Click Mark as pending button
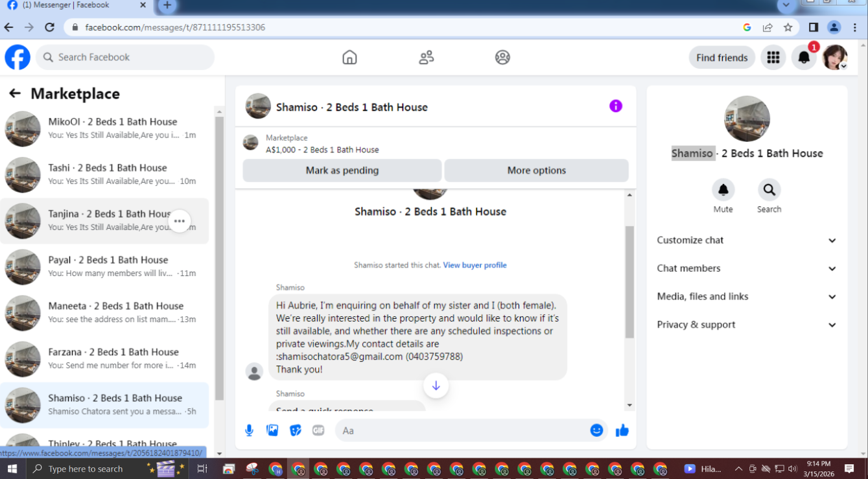 tap(342, 170)
